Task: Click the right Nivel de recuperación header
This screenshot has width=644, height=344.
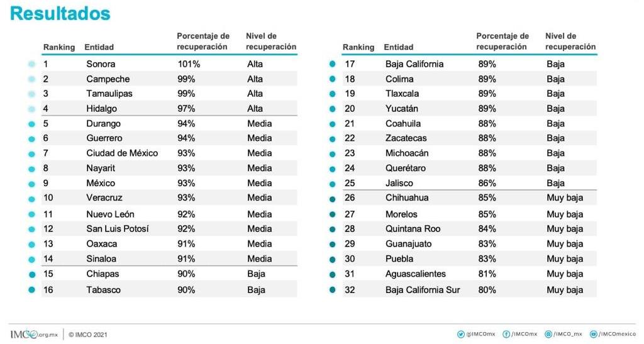Action: 570,42
